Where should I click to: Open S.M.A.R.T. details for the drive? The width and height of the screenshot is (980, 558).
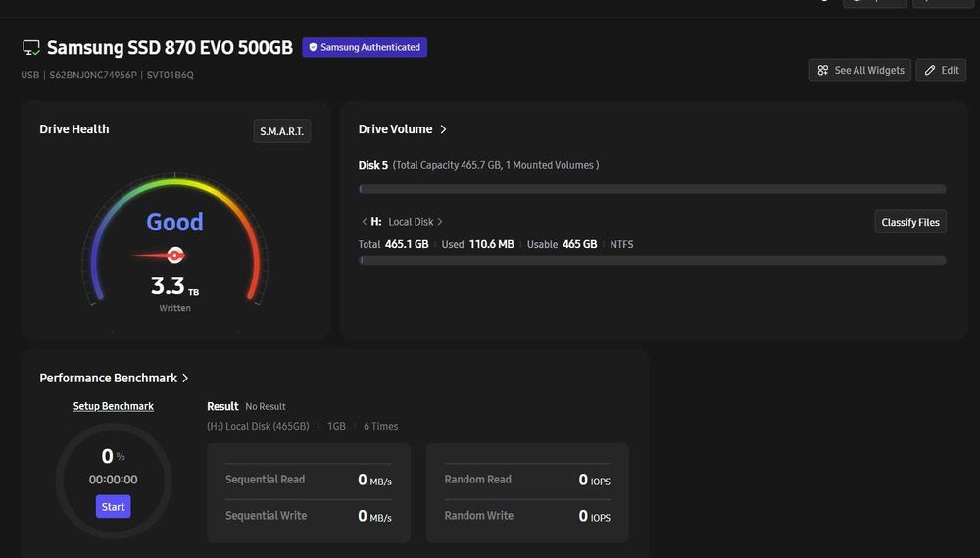(x=282, y=131)
